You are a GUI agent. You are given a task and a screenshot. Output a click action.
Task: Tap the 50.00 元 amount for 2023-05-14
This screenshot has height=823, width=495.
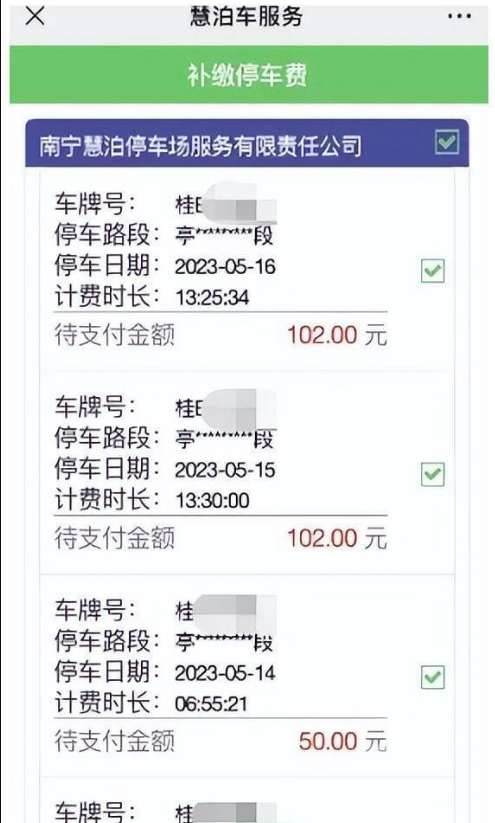[343, 741]
